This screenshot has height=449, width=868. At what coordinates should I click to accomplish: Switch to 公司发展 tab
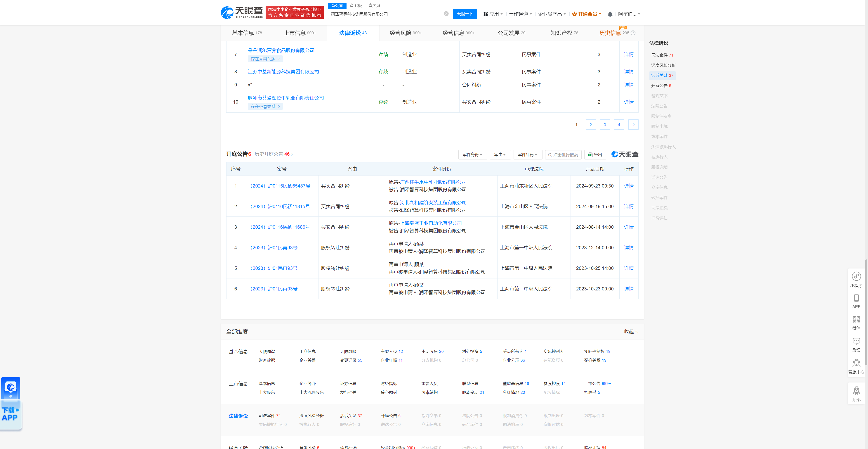tap(512, 33)
